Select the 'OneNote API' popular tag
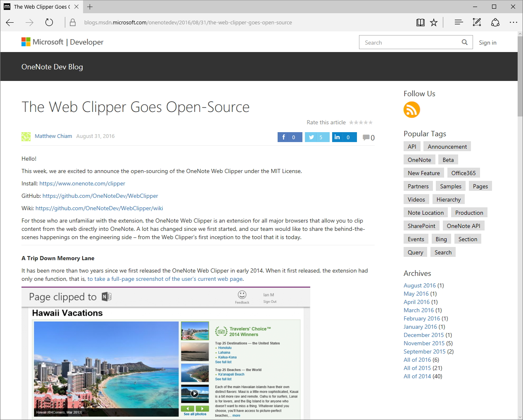523x420 pixels. tap(464, 225)
